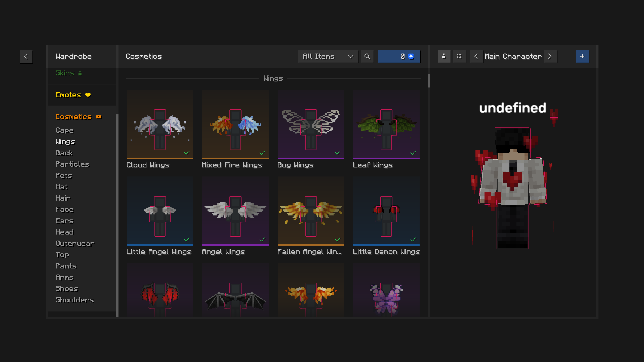Image resolution: width=644 pixels, height=362 pixels.
Task: Toggle the Cloud Wings owned checkmark
Action: click(187, 153)
